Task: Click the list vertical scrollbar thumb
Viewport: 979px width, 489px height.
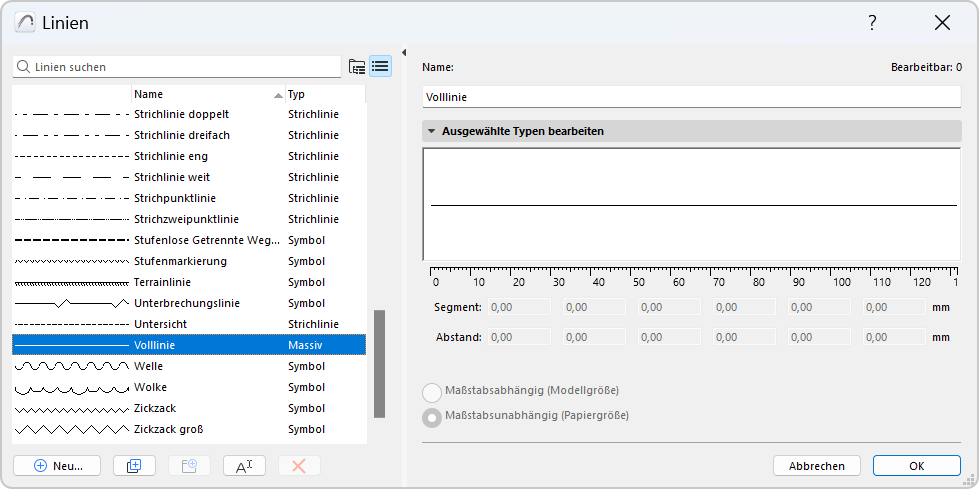Action: 379,364
